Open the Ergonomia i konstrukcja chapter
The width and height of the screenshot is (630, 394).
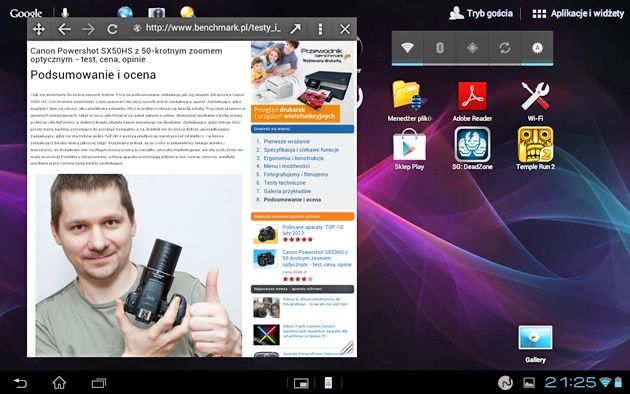[293, 158]
